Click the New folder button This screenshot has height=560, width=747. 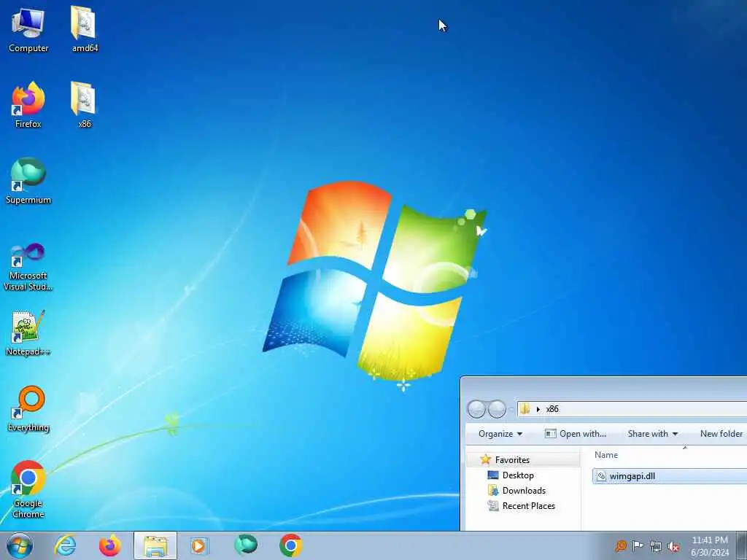[721, 434]
